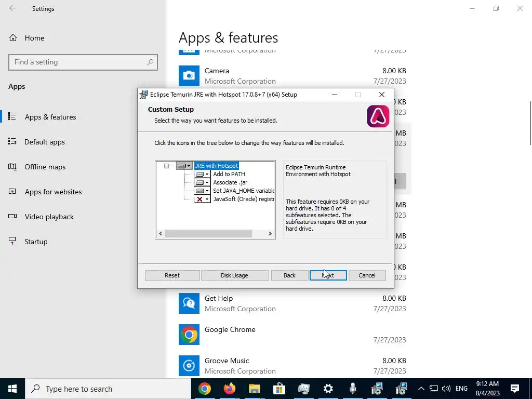Image resolution: width=532 pixels, height=399 pixels.
Task: Open Default apps in Settings sidebar
Action: point(45,142)
